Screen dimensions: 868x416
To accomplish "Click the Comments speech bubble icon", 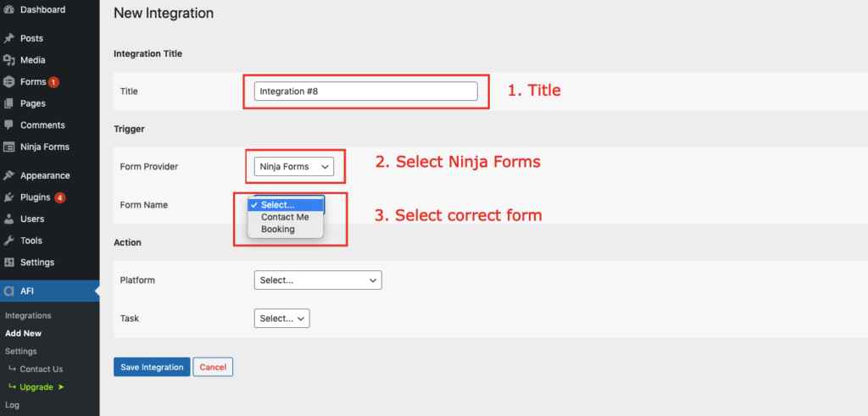I will pyautogui.click(x=8, y=125).
